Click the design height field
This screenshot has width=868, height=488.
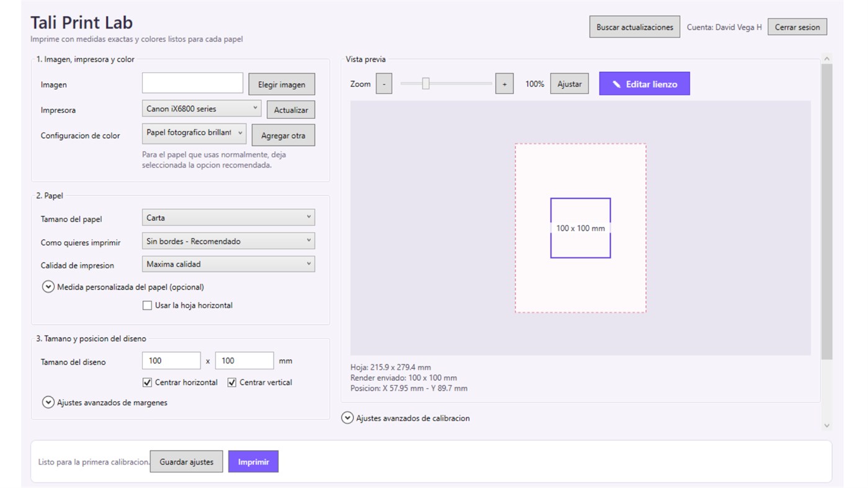(244, 361)
